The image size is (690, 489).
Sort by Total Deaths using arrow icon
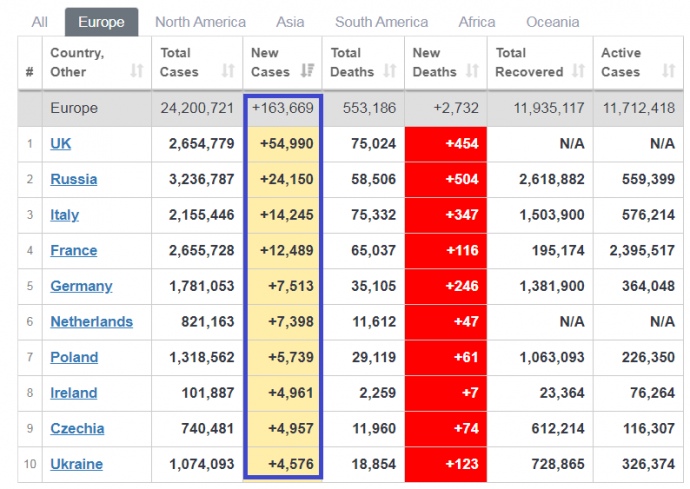click(x=390, y=72)
